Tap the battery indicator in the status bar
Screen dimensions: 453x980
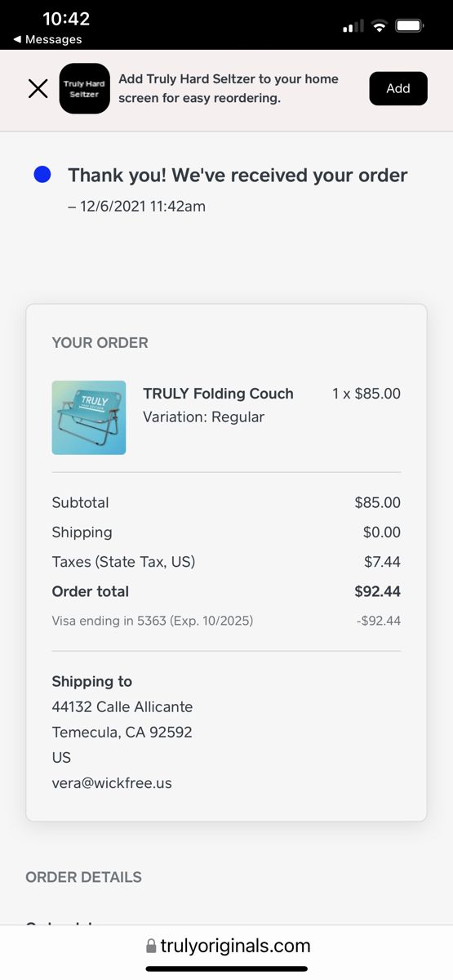coord(409,26)
